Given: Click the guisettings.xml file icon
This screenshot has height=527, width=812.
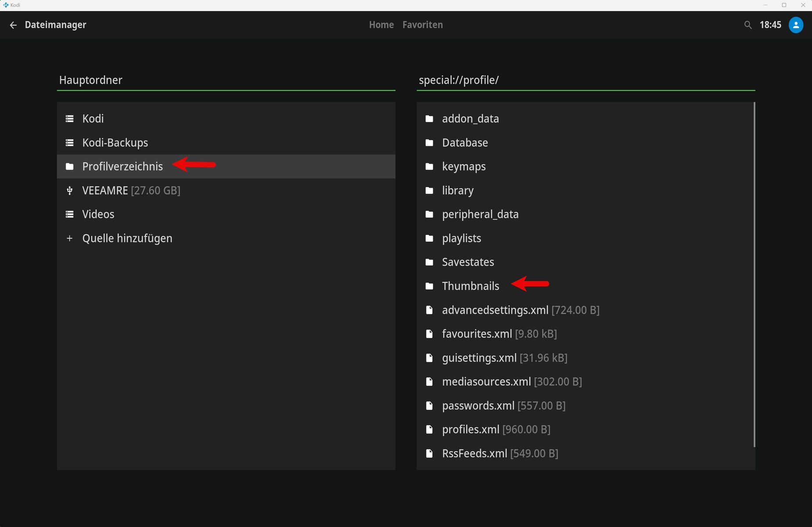Looking at the screenshot, I should 429,358.
